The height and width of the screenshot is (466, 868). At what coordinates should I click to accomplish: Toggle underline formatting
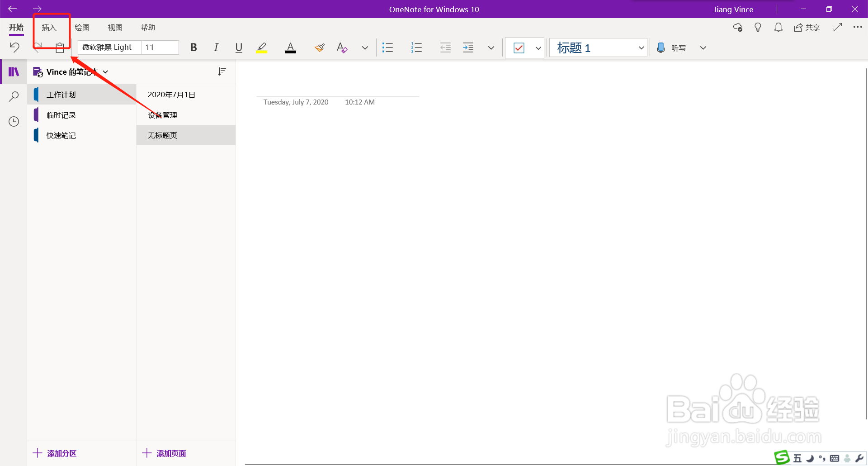(x=239, y=48)
